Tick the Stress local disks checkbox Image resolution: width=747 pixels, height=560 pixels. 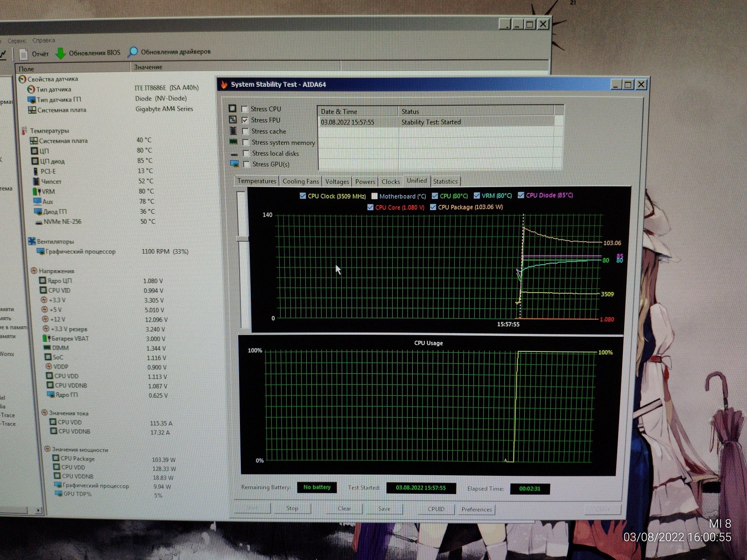[x=246, y=153]
